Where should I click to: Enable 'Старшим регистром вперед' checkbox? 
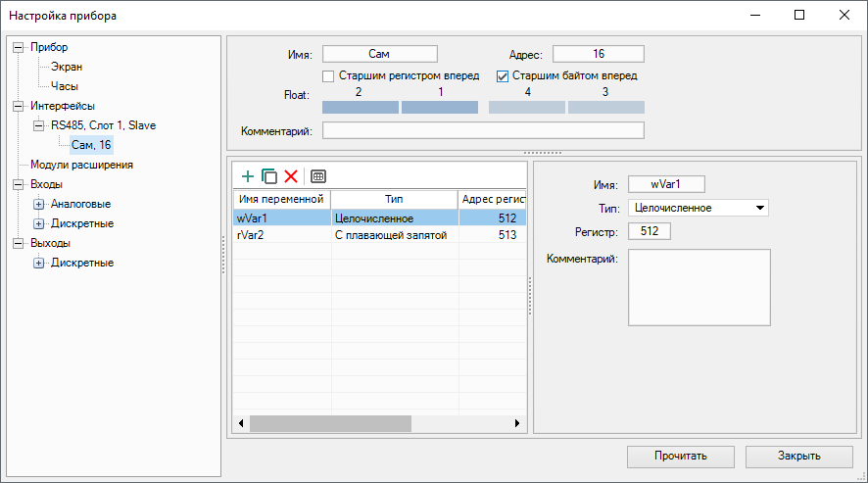(329, 75)
